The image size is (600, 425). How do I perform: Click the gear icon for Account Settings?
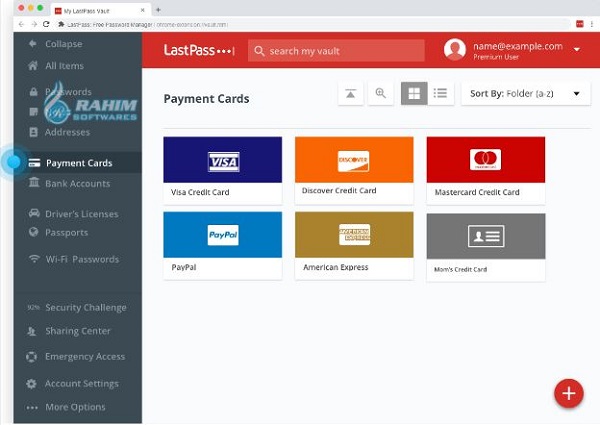[x=31, y=384]
